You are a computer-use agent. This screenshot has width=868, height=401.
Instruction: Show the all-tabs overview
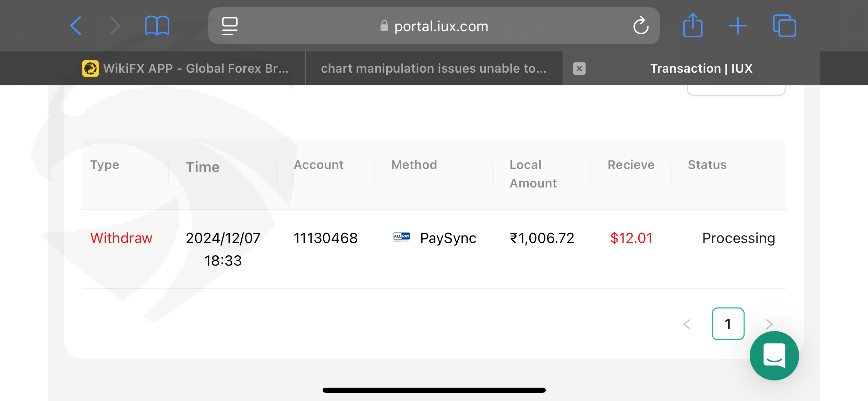pos(784,26)
